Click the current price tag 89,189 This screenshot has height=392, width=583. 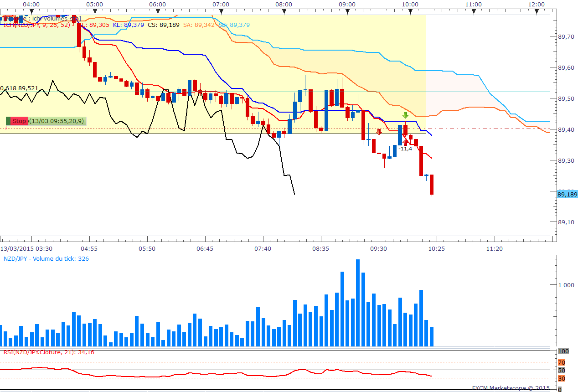click(x=567, y=194)
